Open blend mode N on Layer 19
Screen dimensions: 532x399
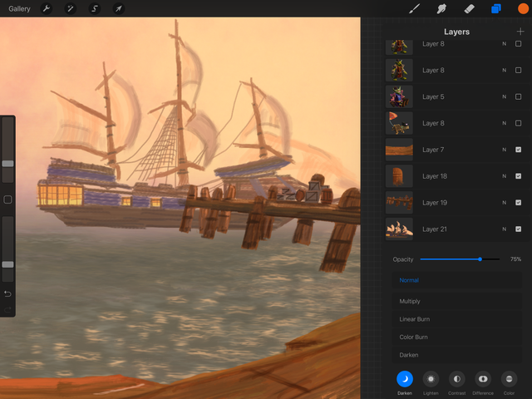coord(505,203)
